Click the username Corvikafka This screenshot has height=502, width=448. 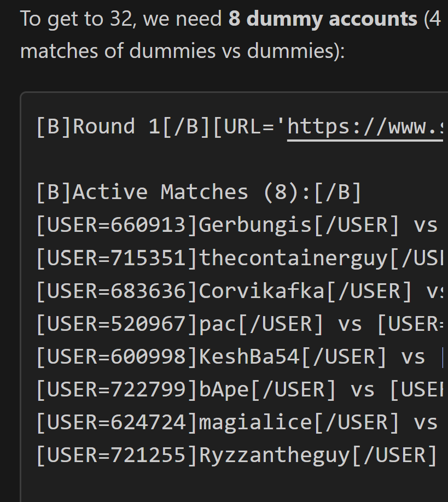[x=261, y=290]
